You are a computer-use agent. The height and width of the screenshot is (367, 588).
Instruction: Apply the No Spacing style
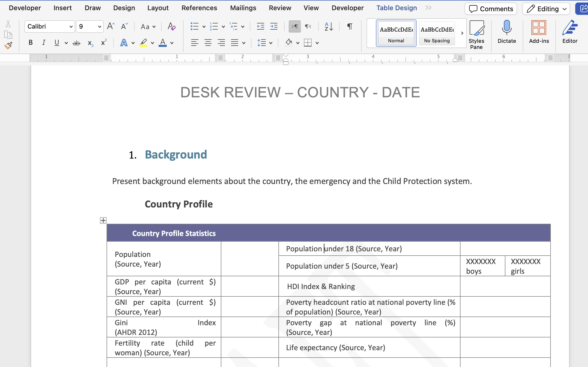click(x=437, y=33)
